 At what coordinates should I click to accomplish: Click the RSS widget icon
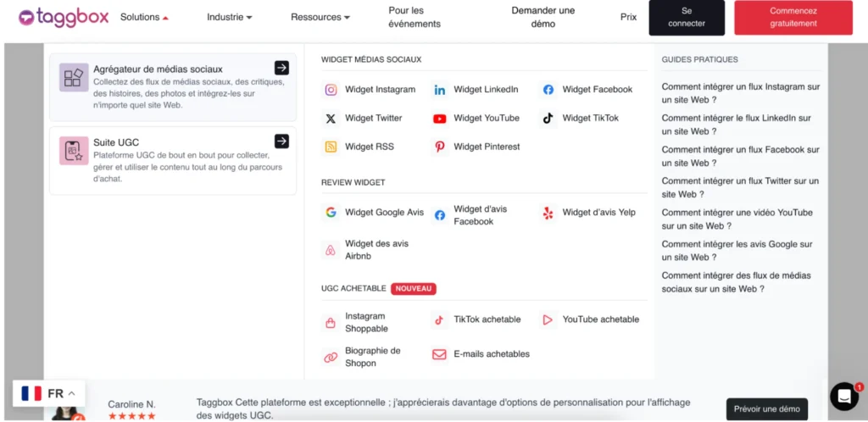[x=331, y=147]
